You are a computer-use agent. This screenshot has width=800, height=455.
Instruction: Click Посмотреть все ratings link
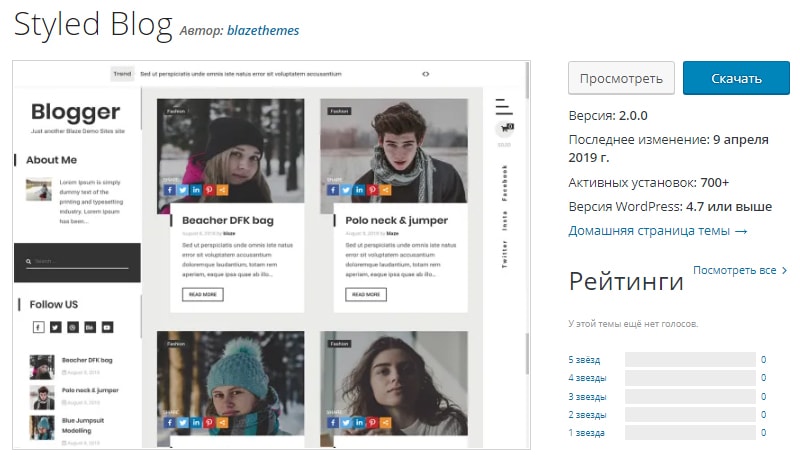740,270
